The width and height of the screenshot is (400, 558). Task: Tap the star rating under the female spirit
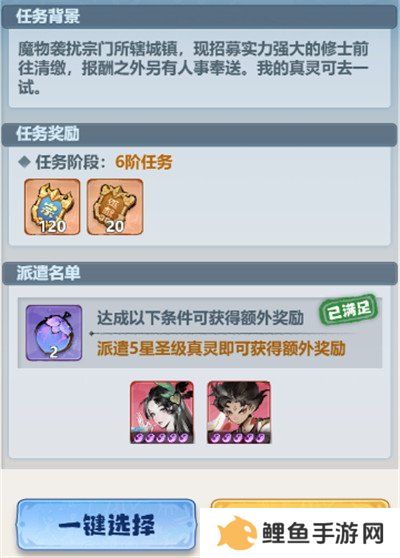(162, 437)
